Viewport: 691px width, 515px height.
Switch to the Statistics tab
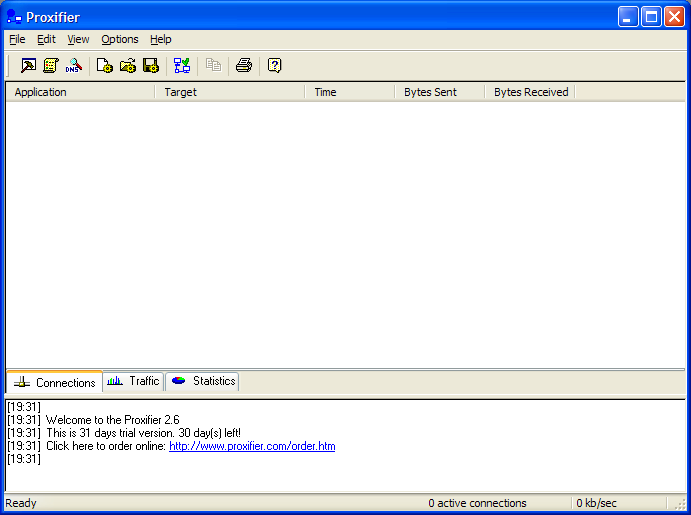pos(203,381)
